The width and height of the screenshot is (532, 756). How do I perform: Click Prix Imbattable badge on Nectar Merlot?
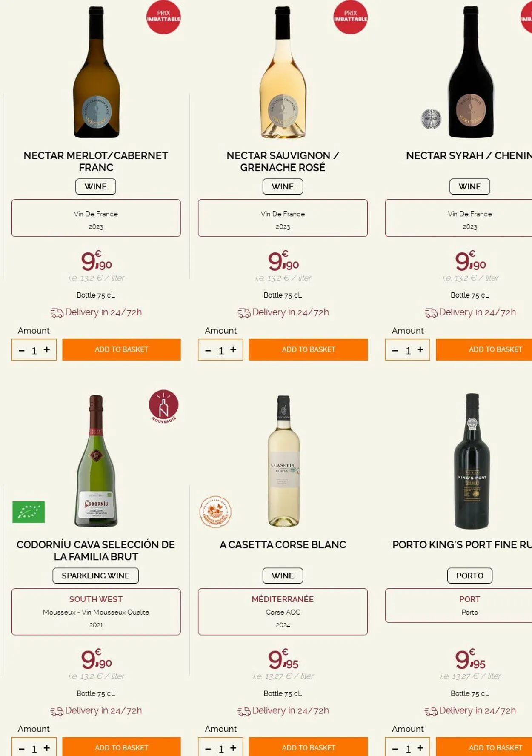click(x=163, y=17)
